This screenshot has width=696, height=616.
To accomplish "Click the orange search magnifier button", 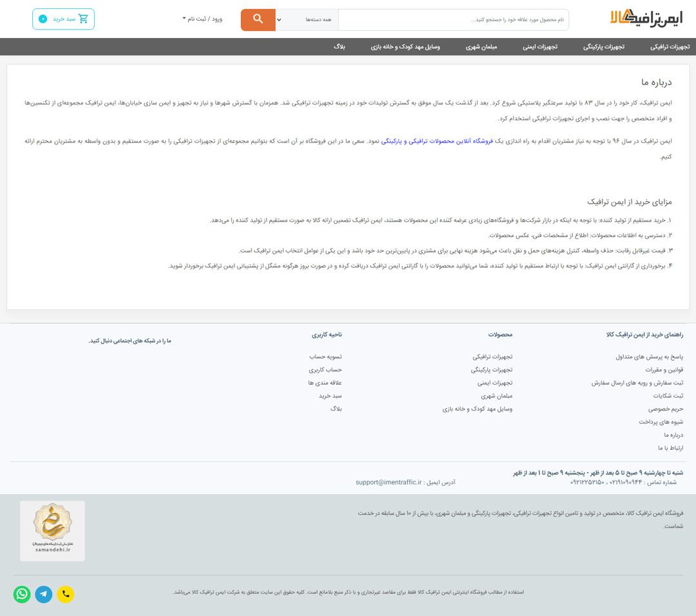I will tap(258, 19).
